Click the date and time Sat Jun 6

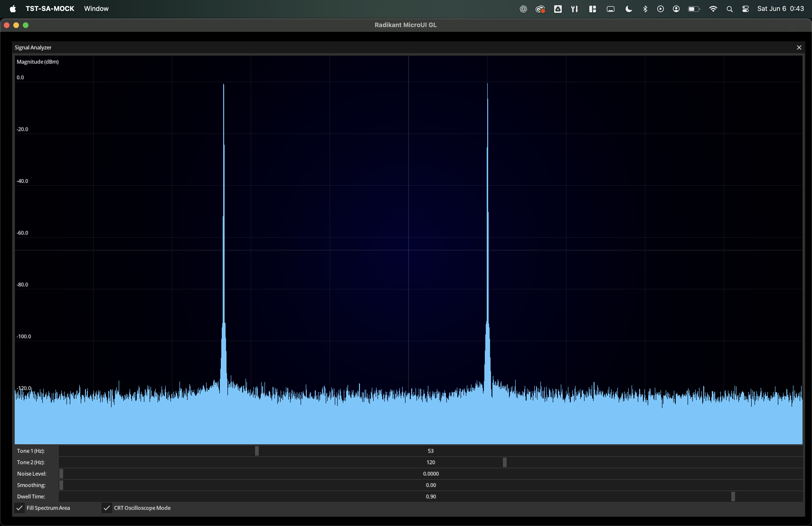click(x=781, y=9)
